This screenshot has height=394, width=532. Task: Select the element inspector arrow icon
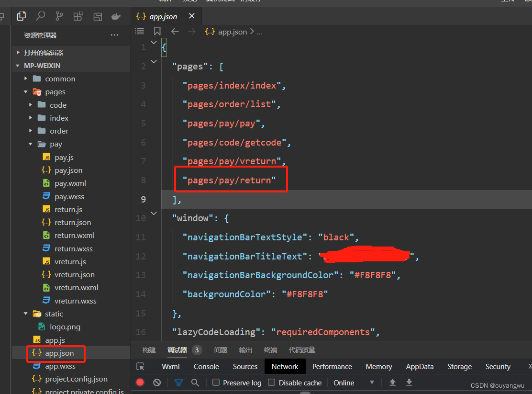pos(140,367)
